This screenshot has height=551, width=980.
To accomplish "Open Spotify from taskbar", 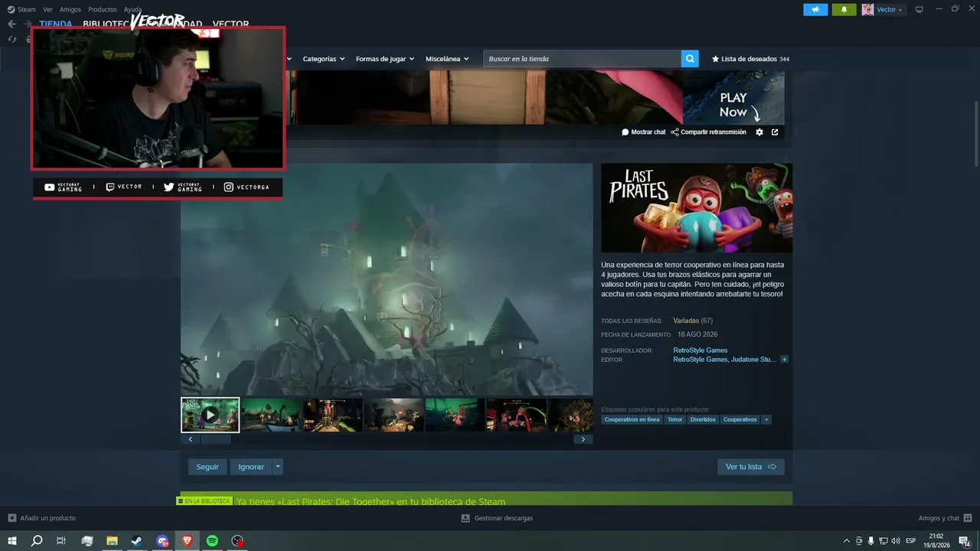I will [x=213, y=541].
